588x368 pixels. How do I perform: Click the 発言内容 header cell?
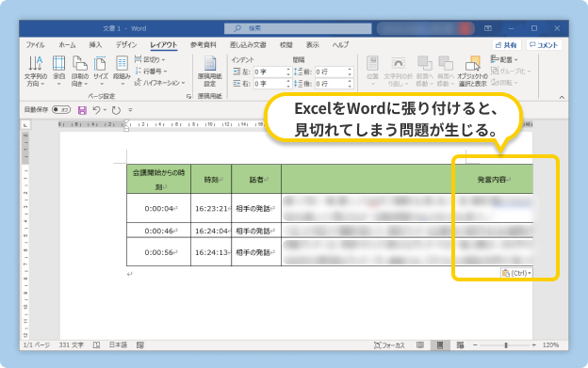407,179
